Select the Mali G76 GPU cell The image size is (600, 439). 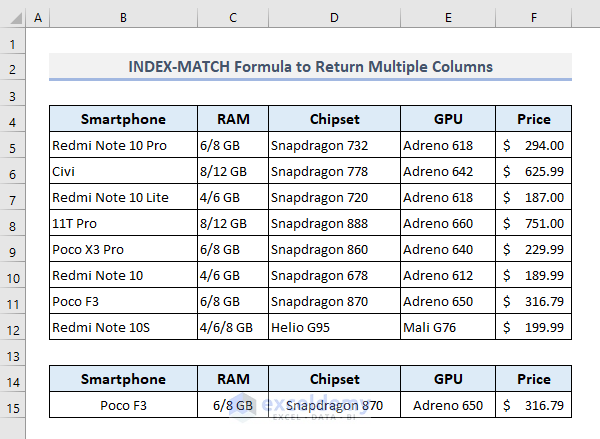(x=448, y=328)
